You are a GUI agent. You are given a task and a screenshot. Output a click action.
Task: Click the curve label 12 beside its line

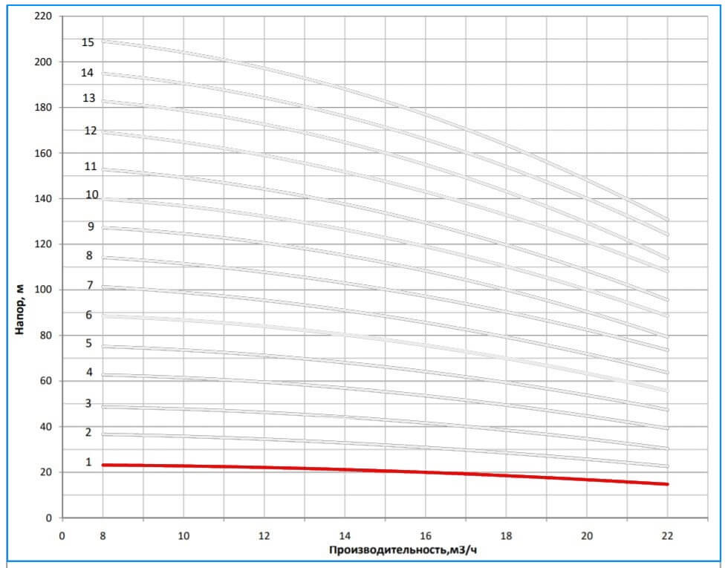coord(91,131)
